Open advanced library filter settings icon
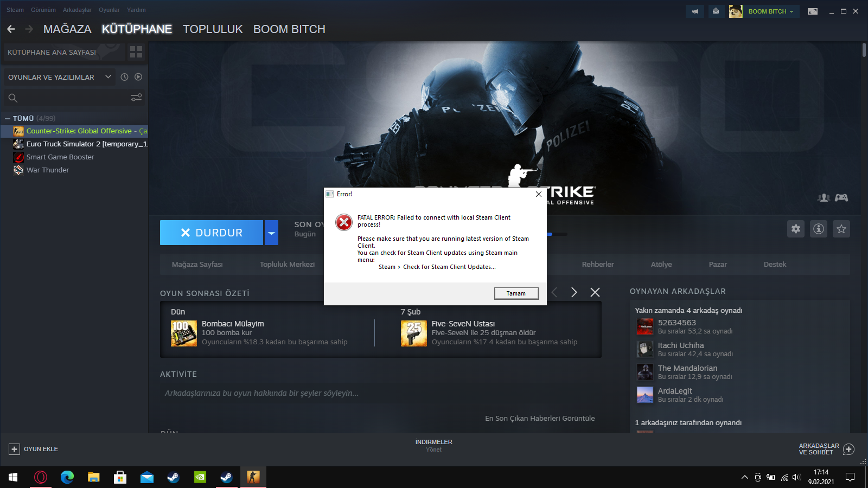This screenshot has width=868, height=488. [136, 98]
